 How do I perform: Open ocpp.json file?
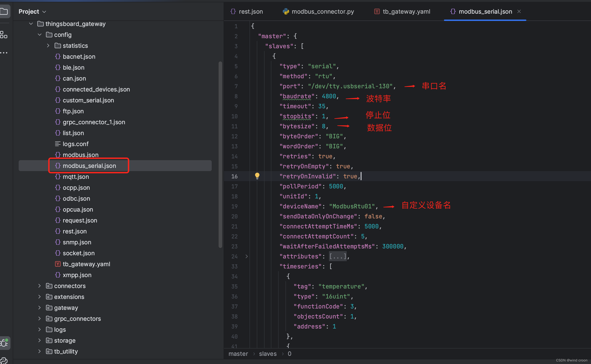76,187
